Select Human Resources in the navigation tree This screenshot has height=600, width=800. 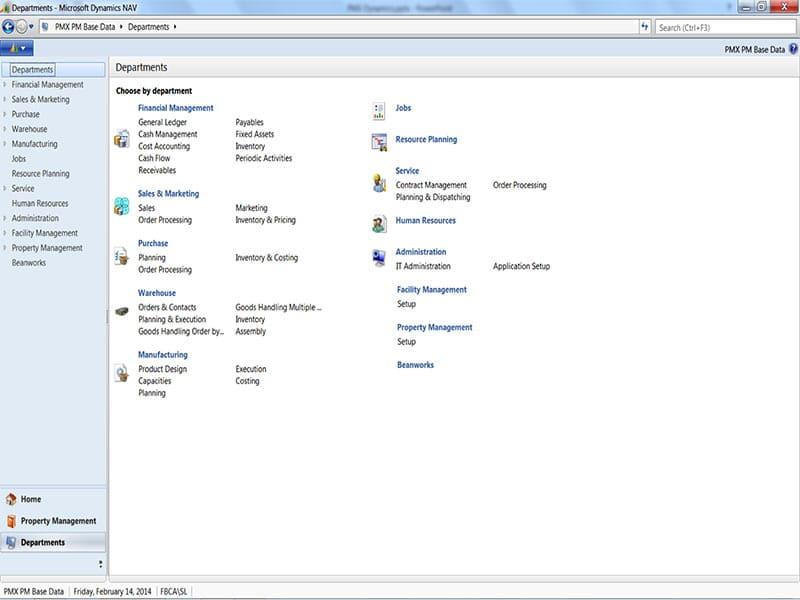[40, 203]
